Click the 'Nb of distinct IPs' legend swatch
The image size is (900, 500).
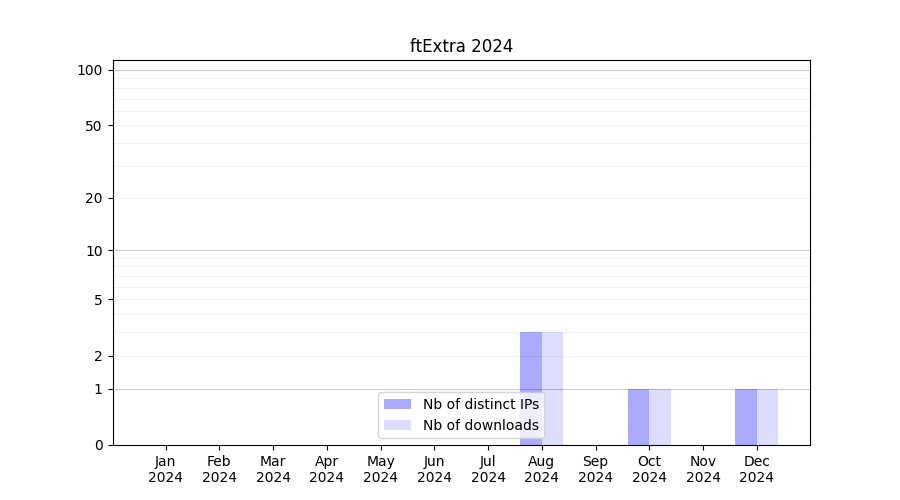[x=397, y=404]
